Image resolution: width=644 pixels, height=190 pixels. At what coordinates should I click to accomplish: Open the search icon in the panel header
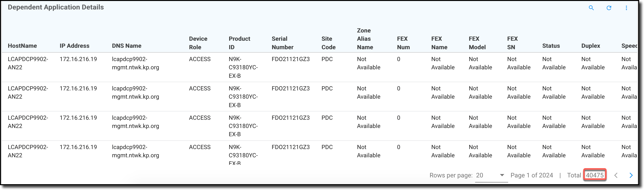point(591,8)
